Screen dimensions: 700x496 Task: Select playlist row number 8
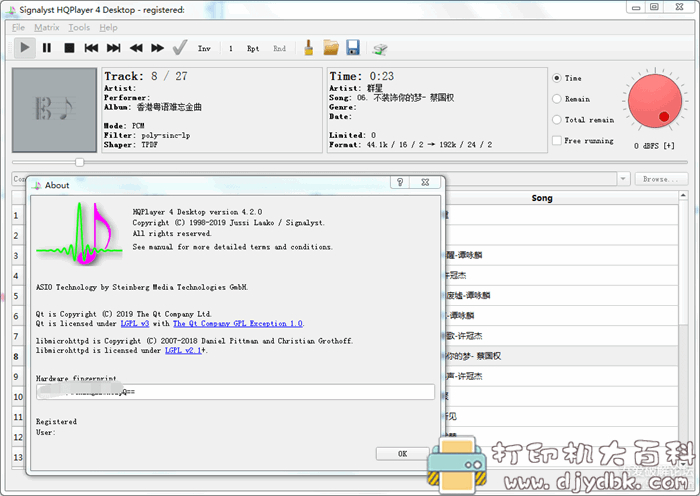pos(16,357)
